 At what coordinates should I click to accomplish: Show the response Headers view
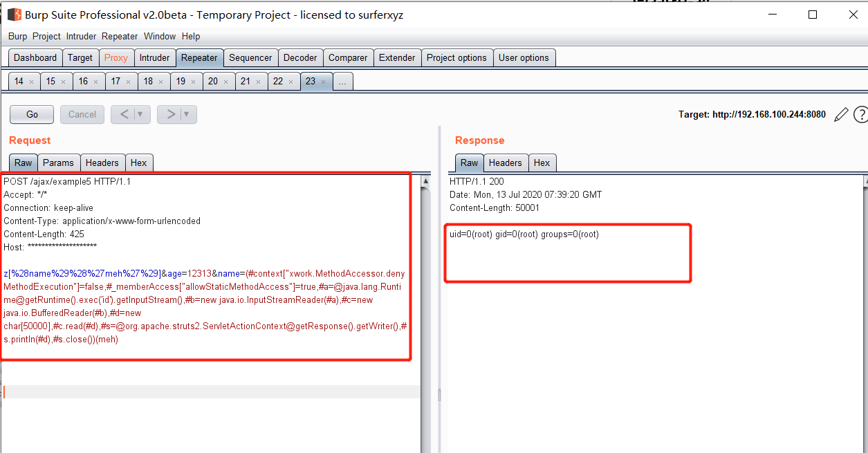click(506, 163)
